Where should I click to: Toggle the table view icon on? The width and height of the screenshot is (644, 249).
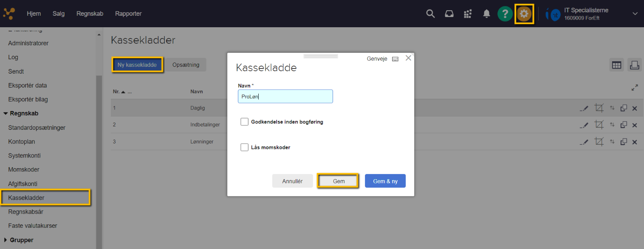pos(616,65)
